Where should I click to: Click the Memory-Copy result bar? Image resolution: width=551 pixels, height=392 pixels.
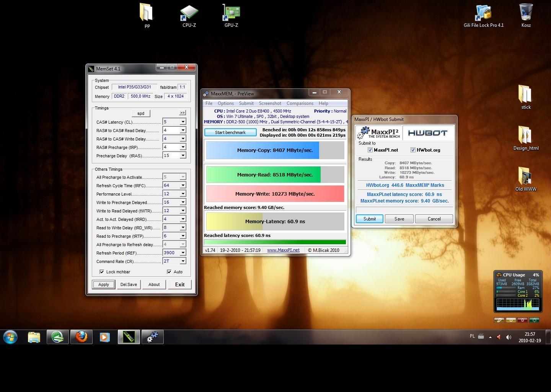275,150
